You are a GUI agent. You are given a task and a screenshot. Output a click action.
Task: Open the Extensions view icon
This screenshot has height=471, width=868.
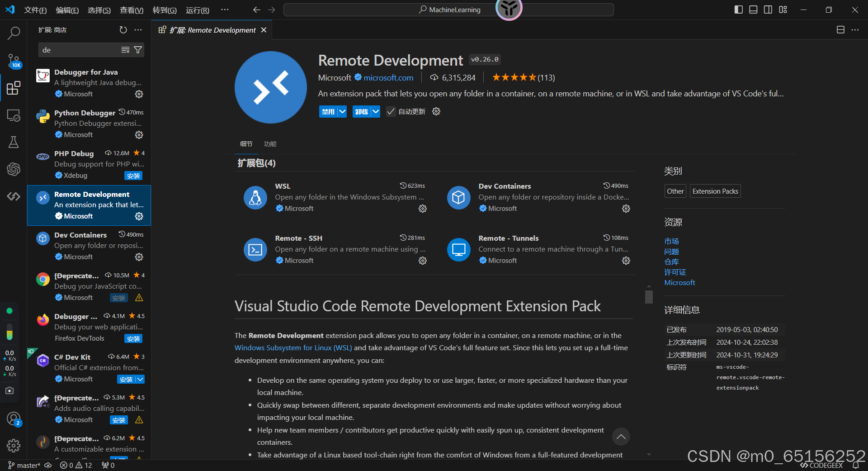tap(14, 88)
